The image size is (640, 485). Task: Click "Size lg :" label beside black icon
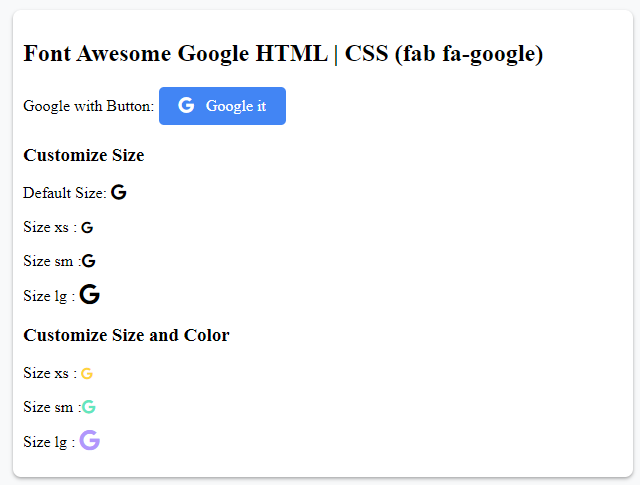coord(48,296)
